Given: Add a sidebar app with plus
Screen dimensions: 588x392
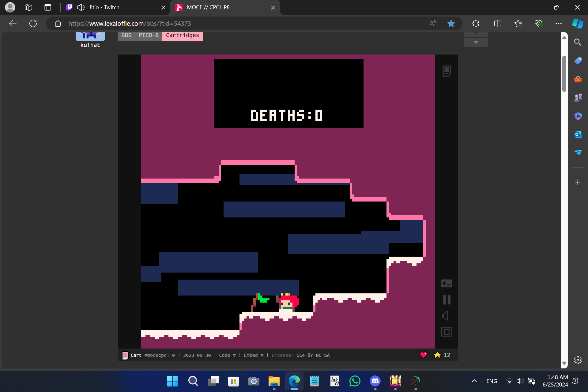Looking at the screenshot, I should point(578,182).
